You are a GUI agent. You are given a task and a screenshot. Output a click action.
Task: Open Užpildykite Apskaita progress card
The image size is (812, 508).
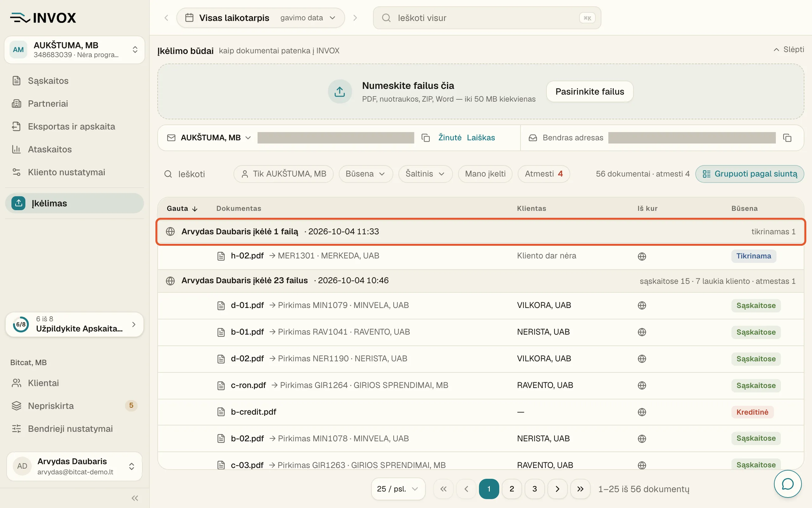click(75, 324)
